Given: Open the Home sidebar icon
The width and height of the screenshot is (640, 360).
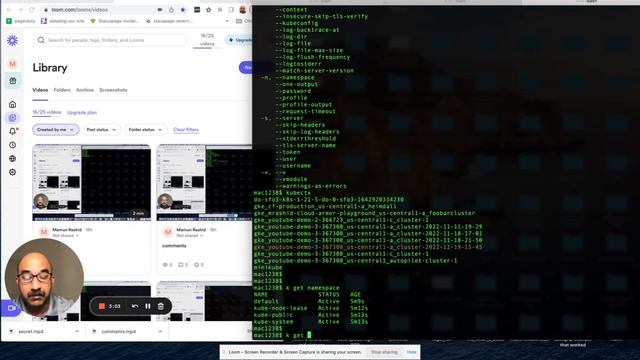Looking at the screenshot, I should pyautogui.click(x=13, y=104).
